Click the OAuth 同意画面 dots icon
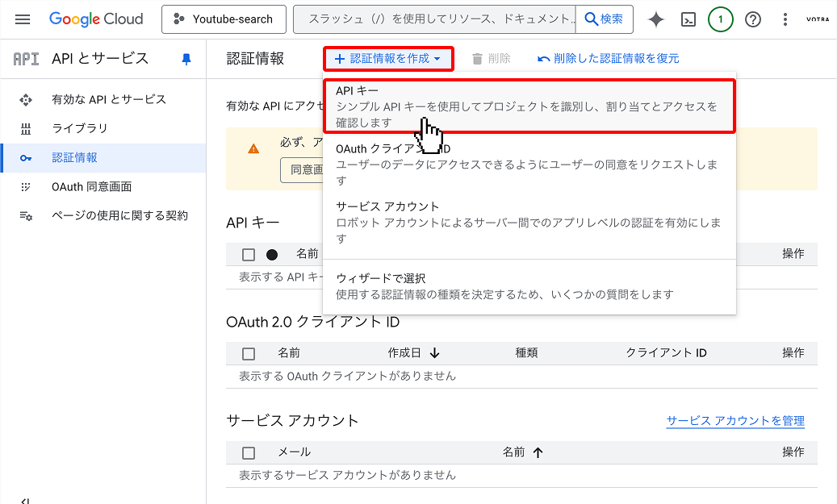The image size is (837, 504). (x=26, y=186)
